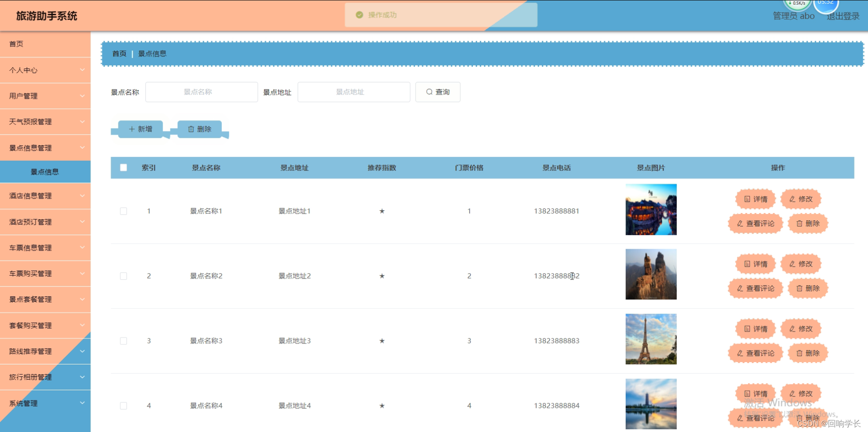Click 修改 pencil icon for 景点名称4
Image resolution: width=868 pixels, height=432 pixels.
click(x=793, y=394)
